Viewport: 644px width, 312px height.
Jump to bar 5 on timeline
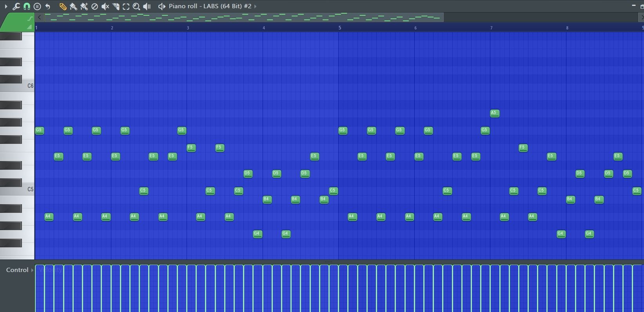pyautogui.click(x=340, y=28)
